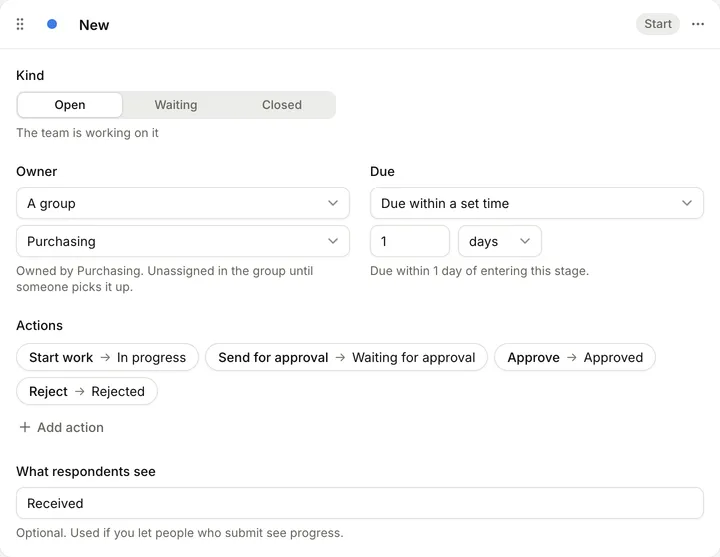Click the Approve to Approved action chip
This screenshot has width=720, height=557.
pos(575,357)
